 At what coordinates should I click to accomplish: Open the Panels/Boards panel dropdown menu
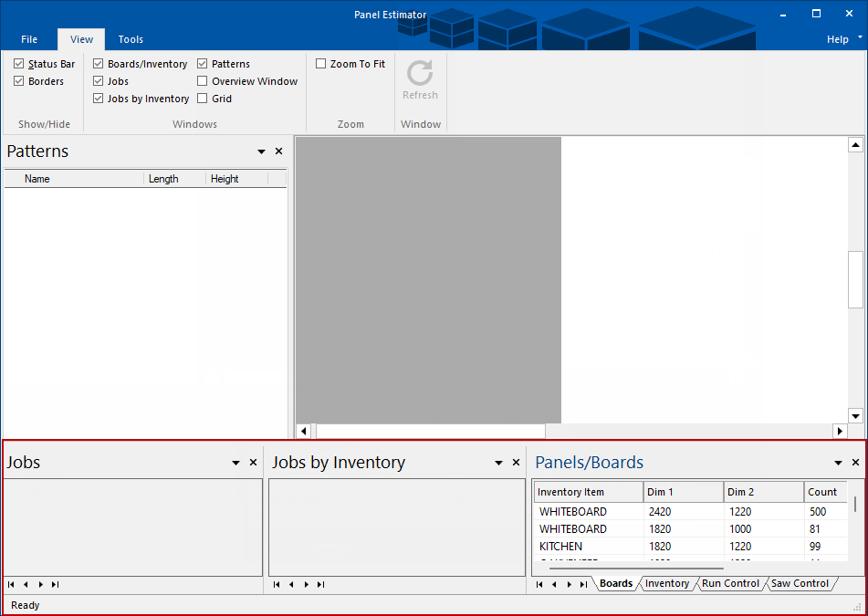tap(837, 462)
